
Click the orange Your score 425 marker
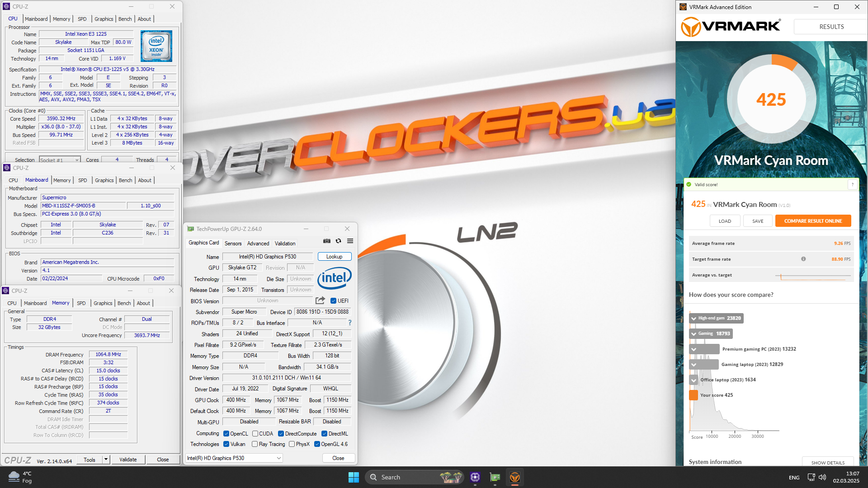[x=693, y=395]
